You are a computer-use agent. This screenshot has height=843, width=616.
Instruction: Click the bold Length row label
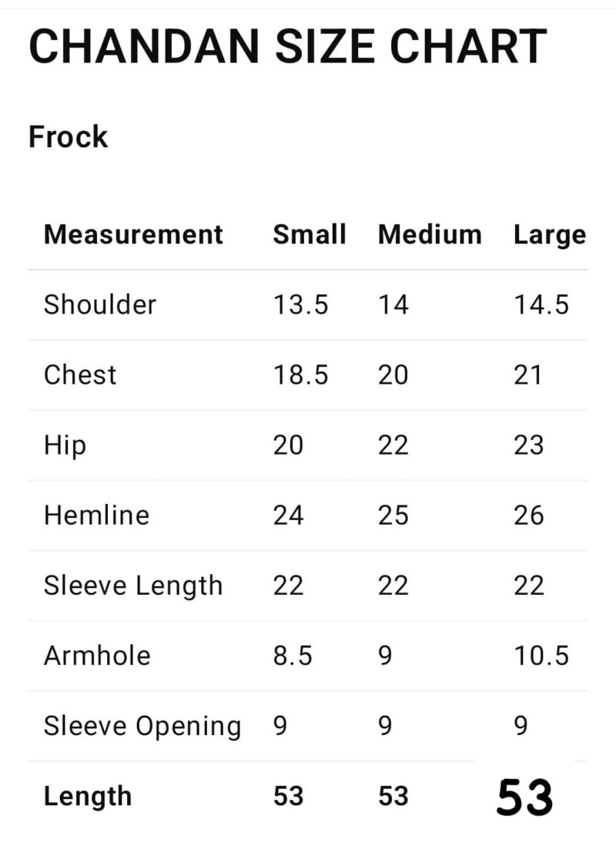point(88,796)
